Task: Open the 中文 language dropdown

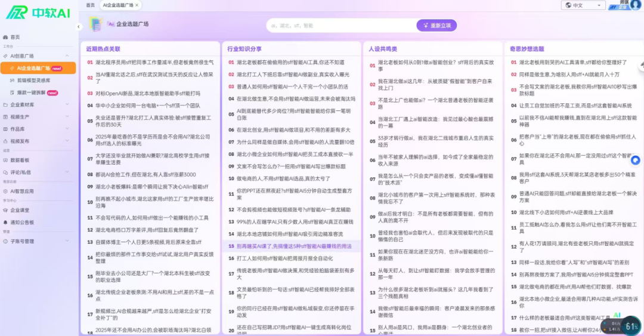Action: tap(583, 5)
